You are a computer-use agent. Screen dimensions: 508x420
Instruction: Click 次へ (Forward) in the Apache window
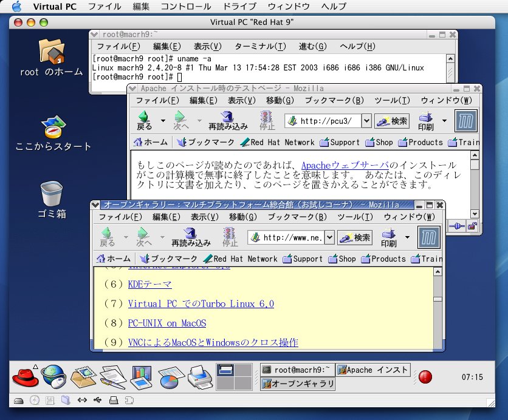click(181, 121)
